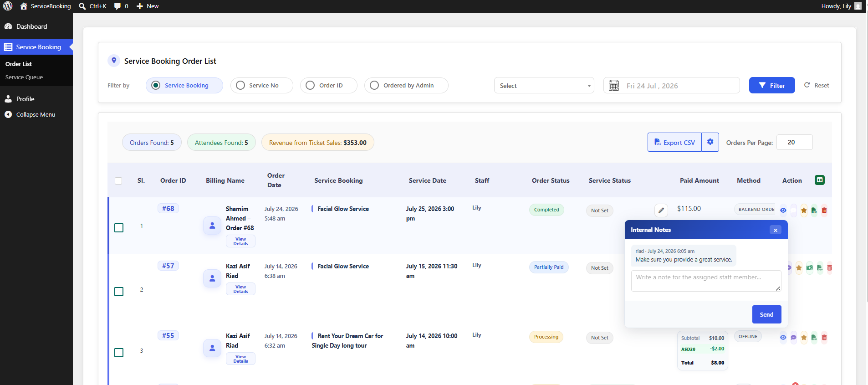Click the Partially Paid status badge
The height and width of the screenshot is (385, 868).
click(x=549, y=267)
